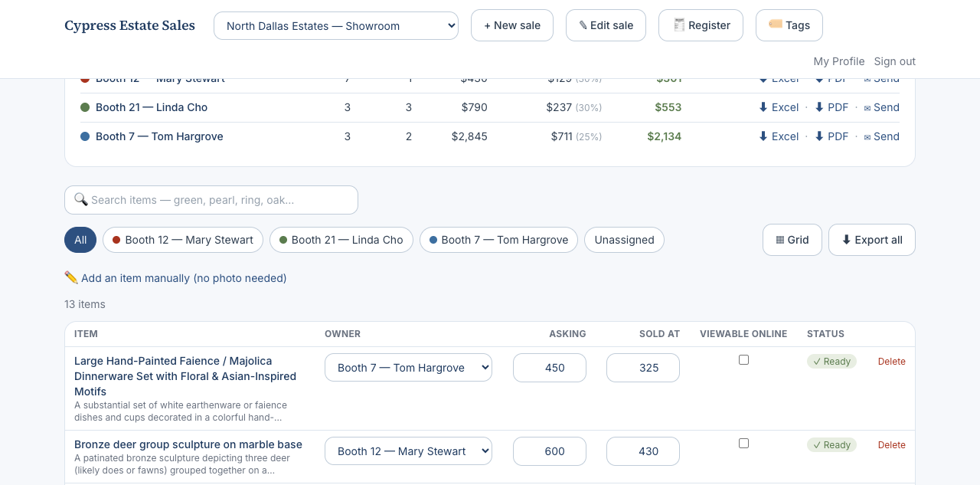The width and height of the screenshot is (980, 485).
Task: Click Sign out link
Action: pos(895,61)
